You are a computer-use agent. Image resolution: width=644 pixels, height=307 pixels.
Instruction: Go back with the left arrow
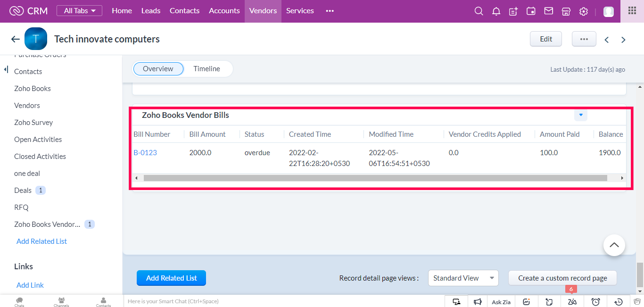click(16, 39)
